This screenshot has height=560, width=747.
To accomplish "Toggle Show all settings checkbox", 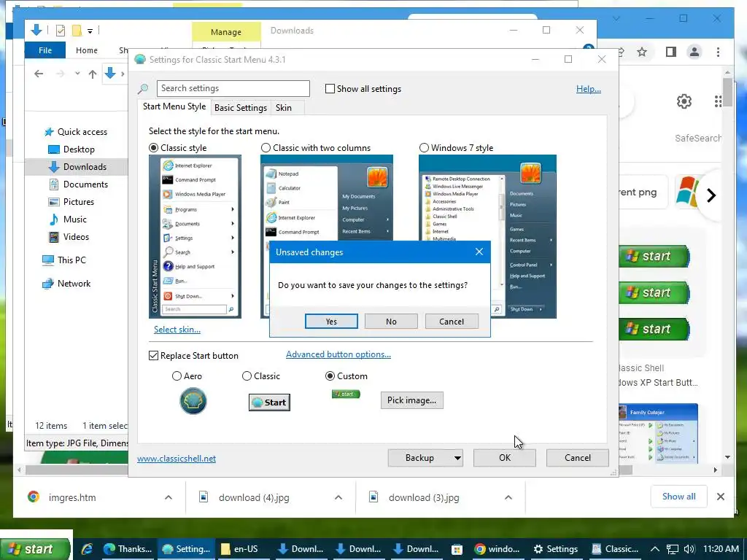I will (330, 88).
